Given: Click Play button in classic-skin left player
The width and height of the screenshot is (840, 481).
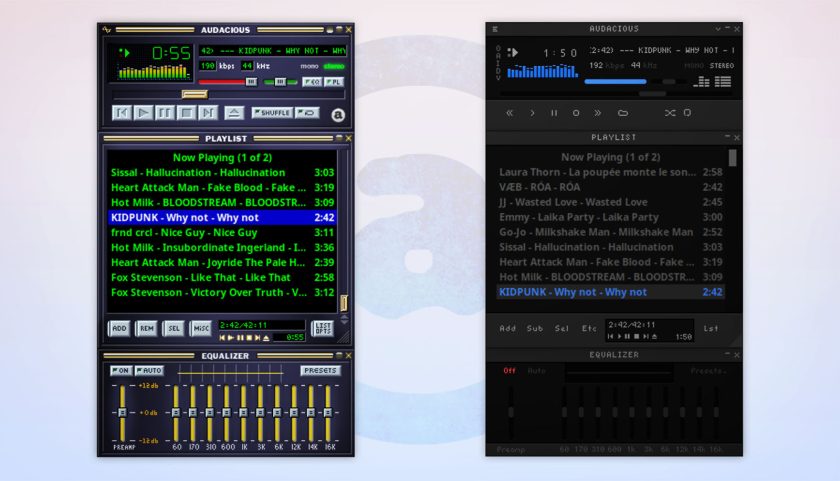Looking at the screenshot, I should click(143, 112).
